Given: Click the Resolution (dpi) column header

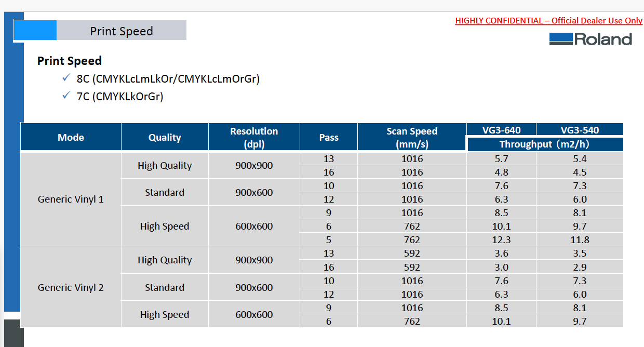Looking at the screenshot, I should pyautogui.click(x=254, y=137).
